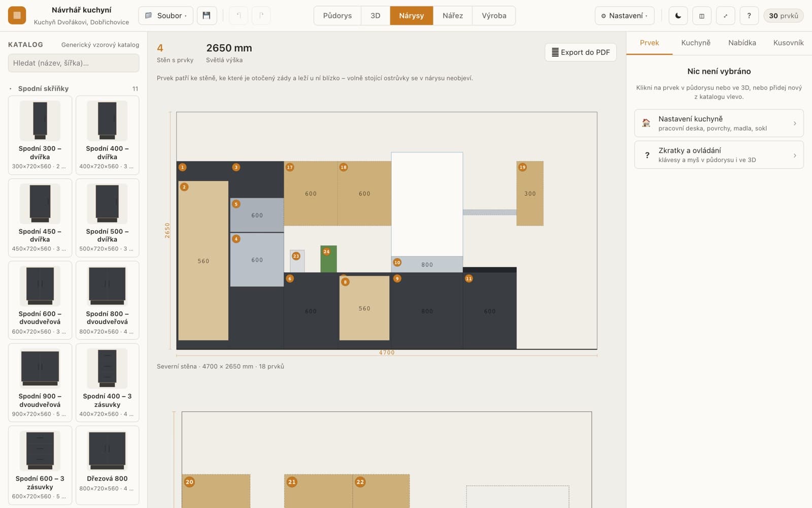Screen dimensions: 812x508
Task: Click the undo arrow icon
Action: (x=239, y=15)
